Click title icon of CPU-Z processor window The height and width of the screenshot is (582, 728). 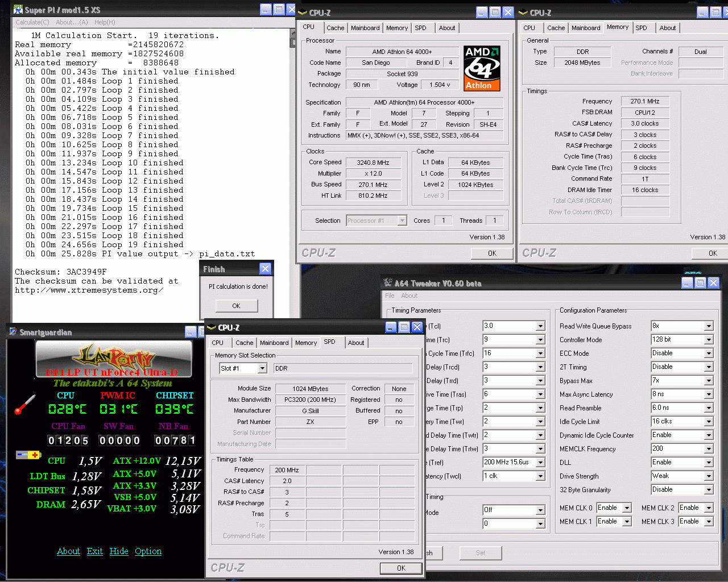tap(303, 13)
